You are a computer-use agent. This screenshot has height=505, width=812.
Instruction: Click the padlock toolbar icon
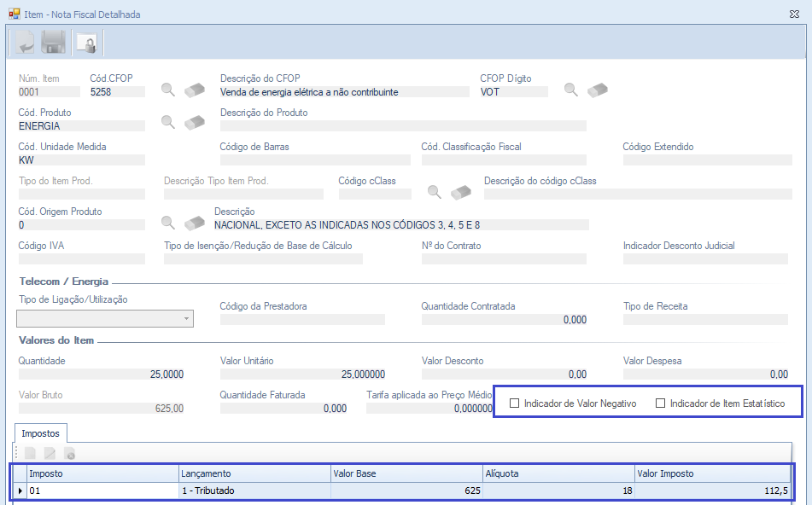(85, 42)
